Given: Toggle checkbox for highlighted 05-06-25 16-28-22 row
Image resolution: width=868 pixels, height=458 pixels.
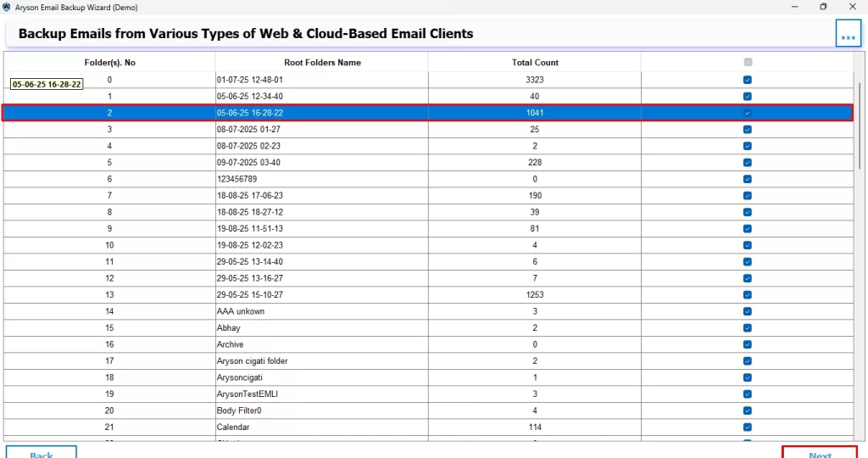Looking at the screenshot, I should (747, 113).
